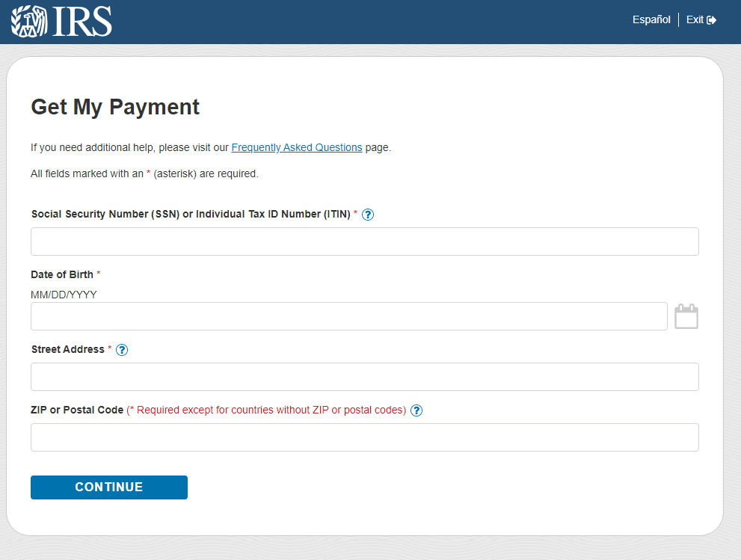Image resolution: width=741 pixels, height=560 pixels.
Task: Focus the ZIP or Postal Code field
Action: tap(365, 437)
